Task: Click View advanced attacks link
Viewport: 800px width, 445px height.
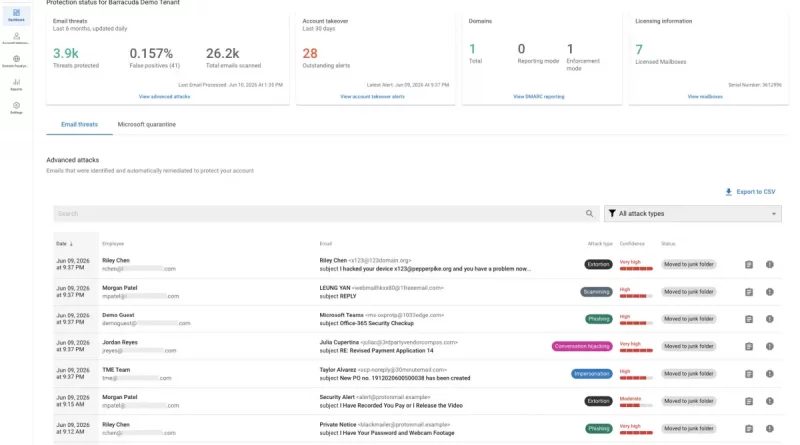Action: click(x=164, y=96)
